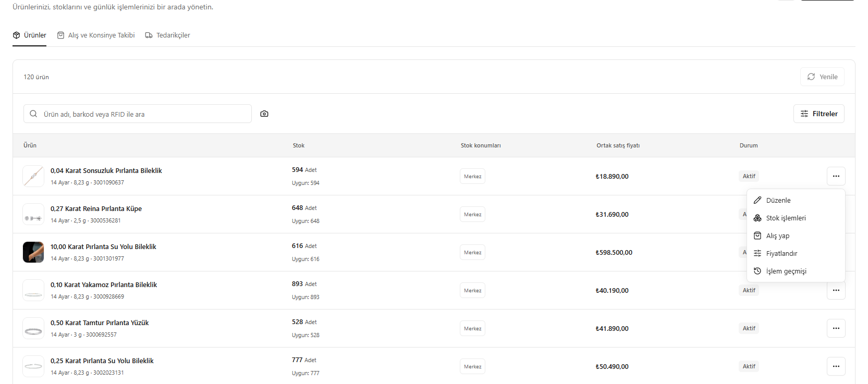868x384 pixels.
Task: Click thumbnail of Tamtur Pırlanta Yüzük
Action: (x=33, y=328)
